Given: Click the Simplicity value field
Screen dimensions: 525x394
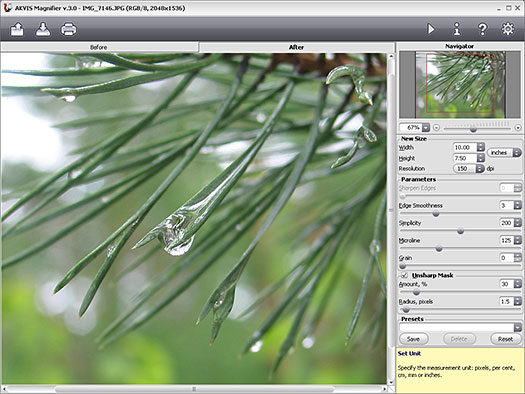Looking at the screenshot, I should coord(507,223).
